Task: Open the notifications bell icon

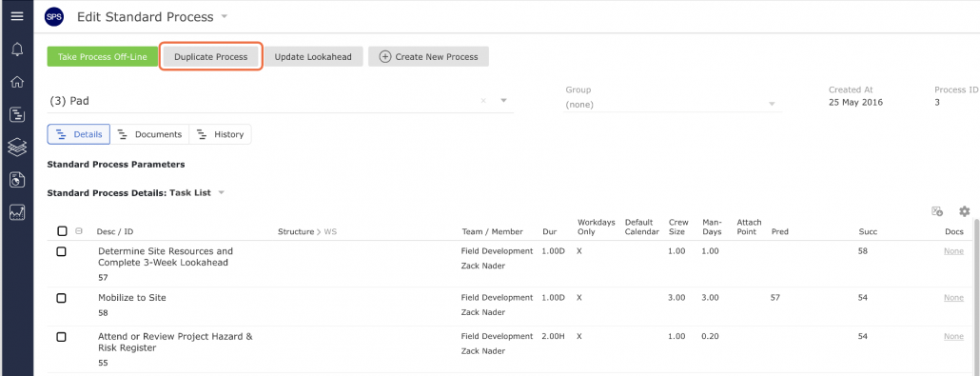Action: tap(17, 49)
